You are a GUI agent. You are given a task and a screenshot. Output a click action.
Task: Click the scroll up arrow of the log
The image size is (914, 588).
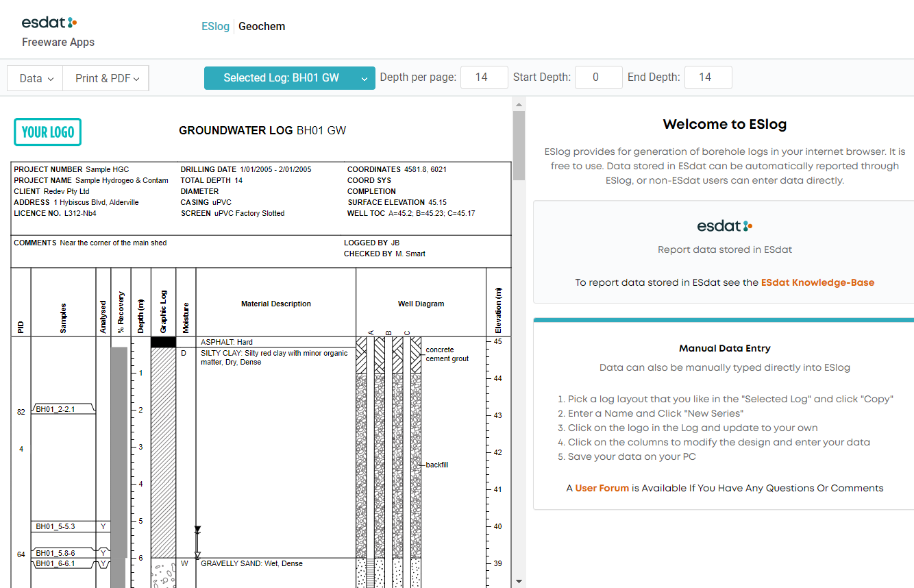coord(519,105)
